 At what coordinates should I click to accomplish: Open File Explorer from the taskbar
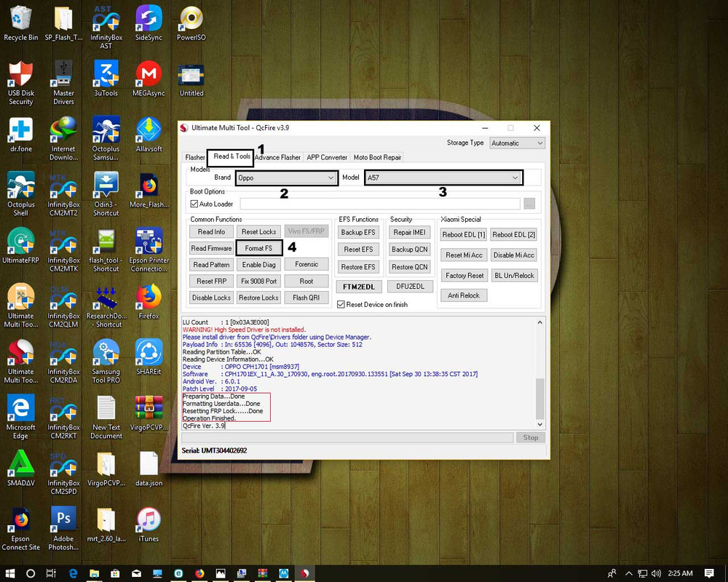coord(94,573)
